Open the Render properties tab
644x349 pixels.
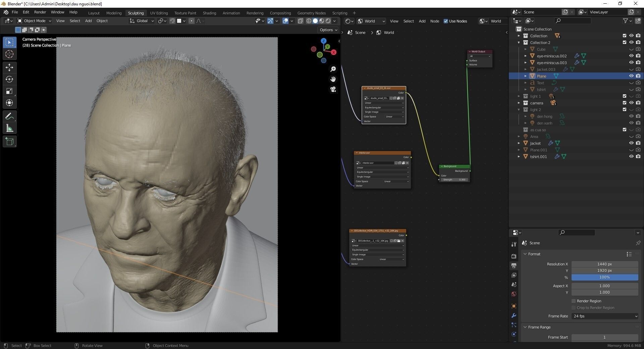click(514, 256)
